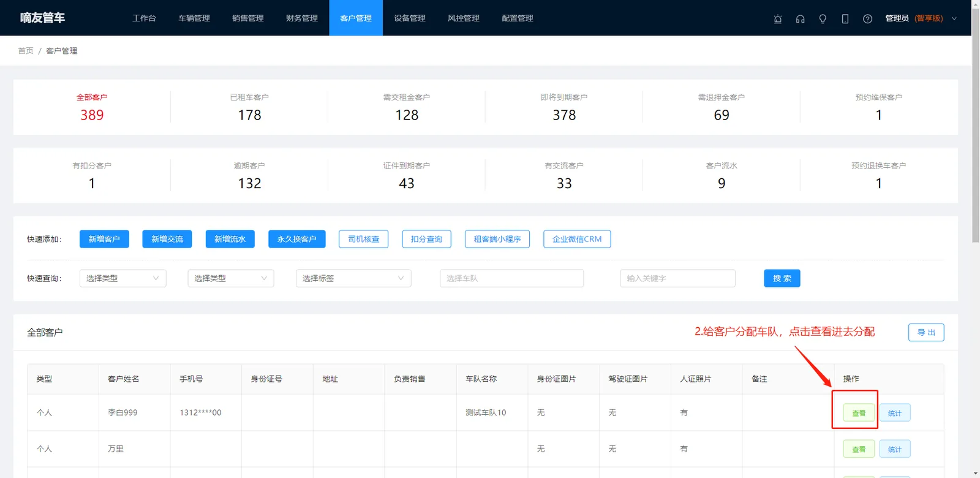Expand the 选择标签 dropdown
Viewport: 980px width, 478px height.
[x=353, y=278]
